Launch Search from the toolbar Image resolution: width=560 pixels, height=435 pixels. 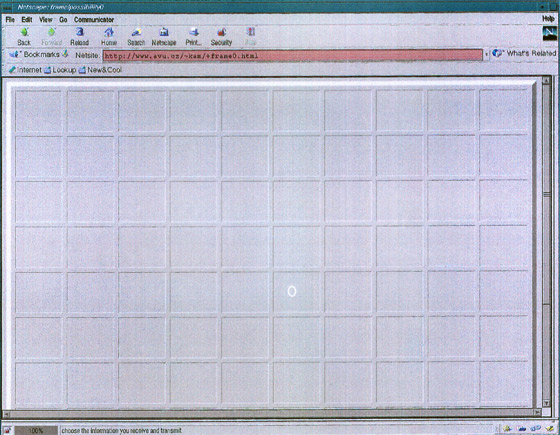pos(136,36)
